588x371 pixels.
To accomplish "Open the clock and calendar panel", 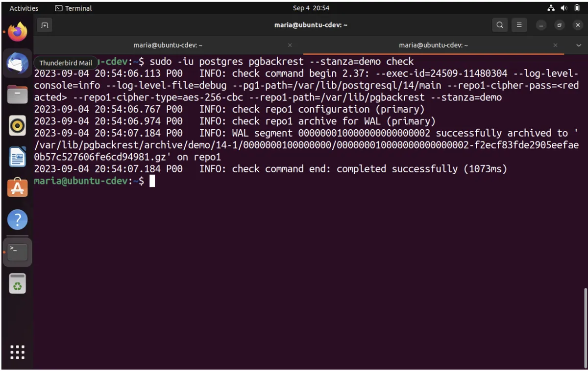I will click(x=311, y=8).
